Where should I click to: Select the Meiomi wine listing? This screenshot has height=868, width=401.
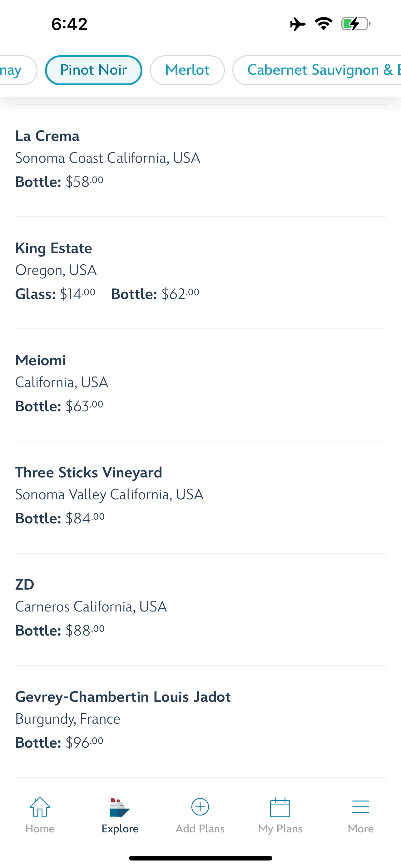pos(108,383)
